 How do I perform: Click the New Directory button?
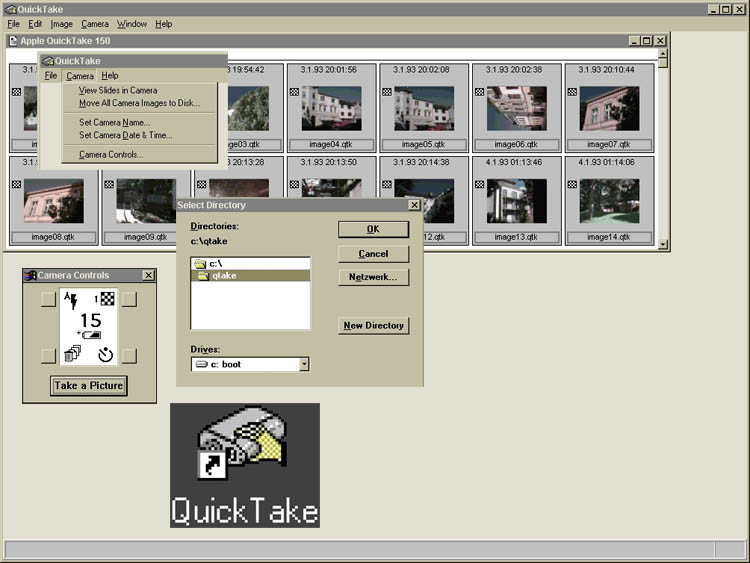click(373, 326)
